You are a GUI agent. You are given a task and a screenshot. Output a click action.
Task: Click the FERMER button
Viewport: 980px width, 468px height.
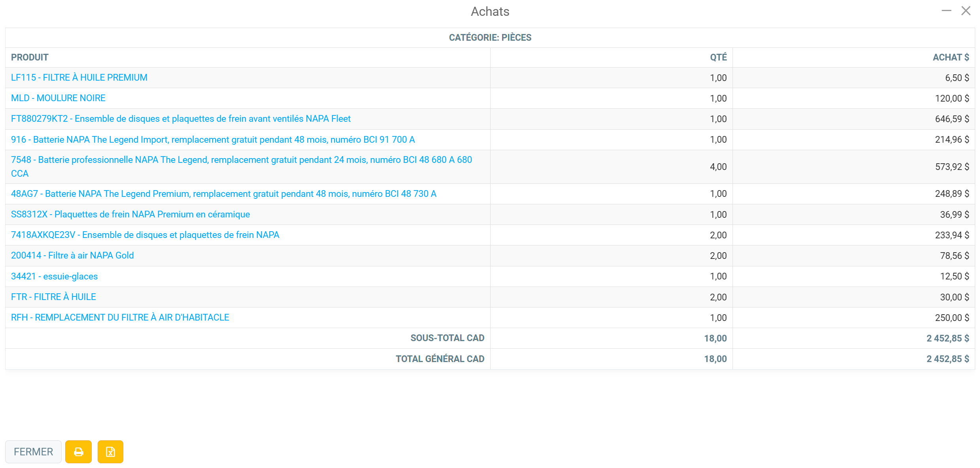coord(33,451)
